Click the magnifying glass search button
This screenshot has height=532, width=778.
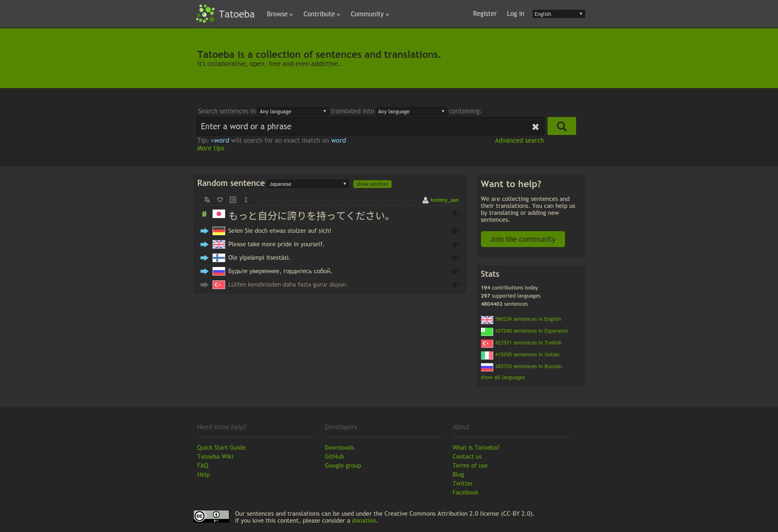coord(561,126)
